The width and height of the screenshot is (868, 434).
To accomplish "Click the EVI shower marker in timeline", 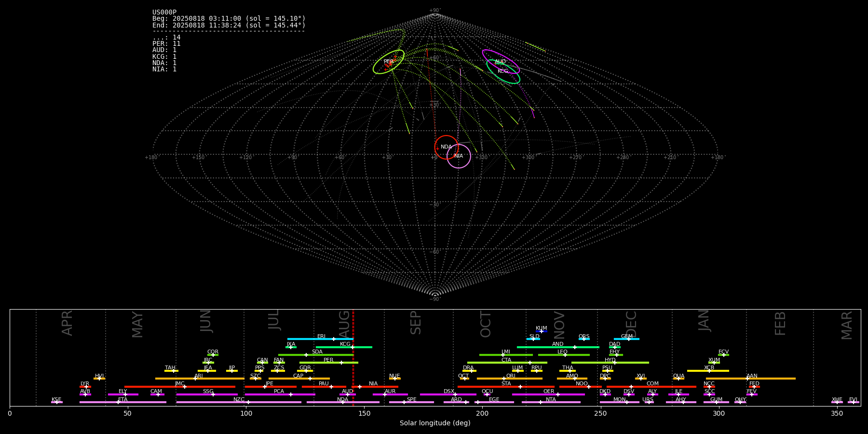I will pos(854,402).
